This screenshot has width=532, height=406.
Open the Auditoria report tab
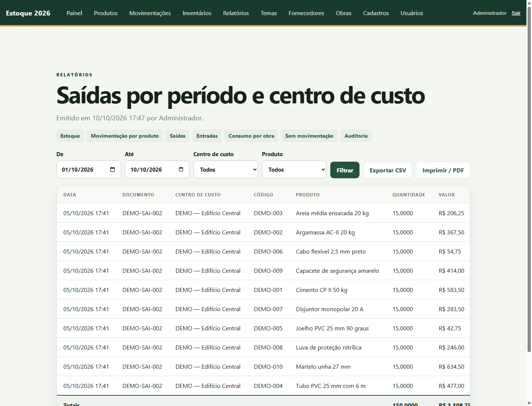[356, 136]
